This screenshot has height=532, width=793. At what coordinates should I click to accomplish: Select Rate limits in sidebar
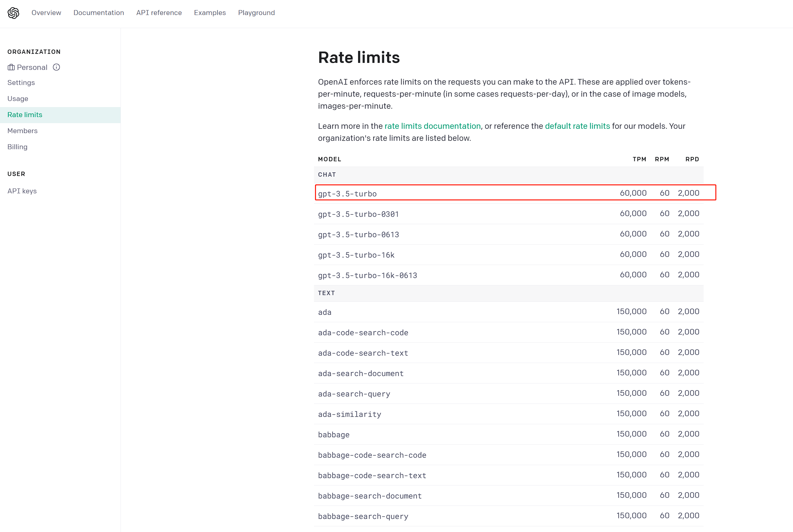pos(25,115)
